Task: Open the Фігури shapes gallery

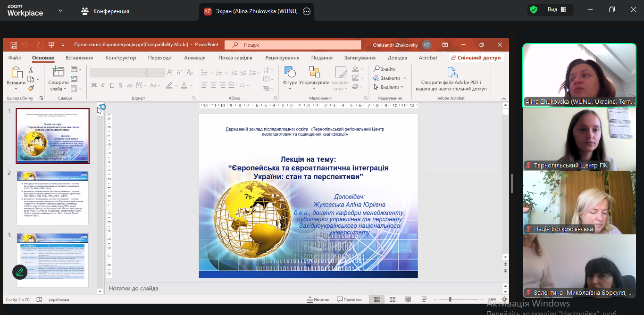Action: [290, 73]
